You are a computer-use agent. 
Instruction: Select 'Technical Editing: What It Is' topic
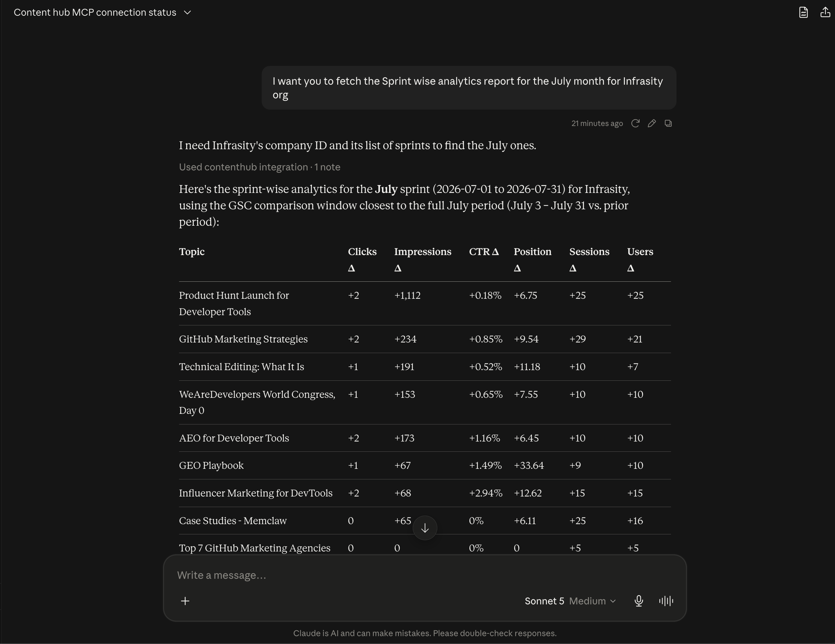pos(242,366)
